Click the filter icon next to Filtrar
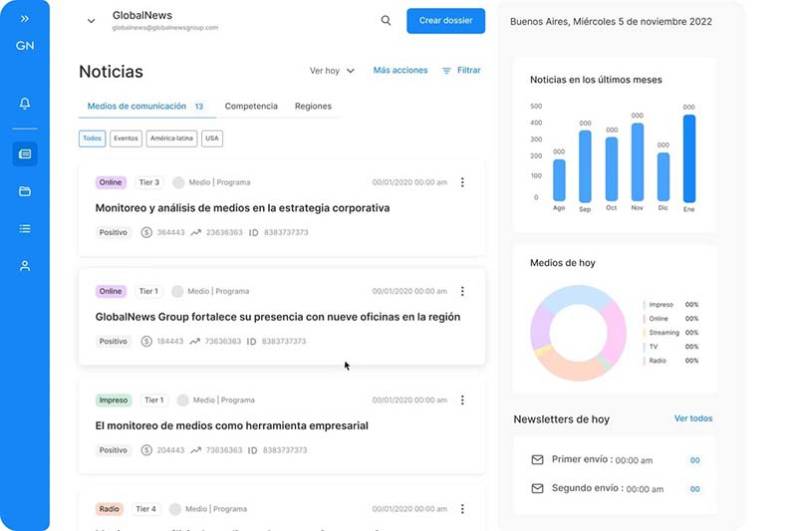Viewport: 797px width, 531px height. point(446,71)
